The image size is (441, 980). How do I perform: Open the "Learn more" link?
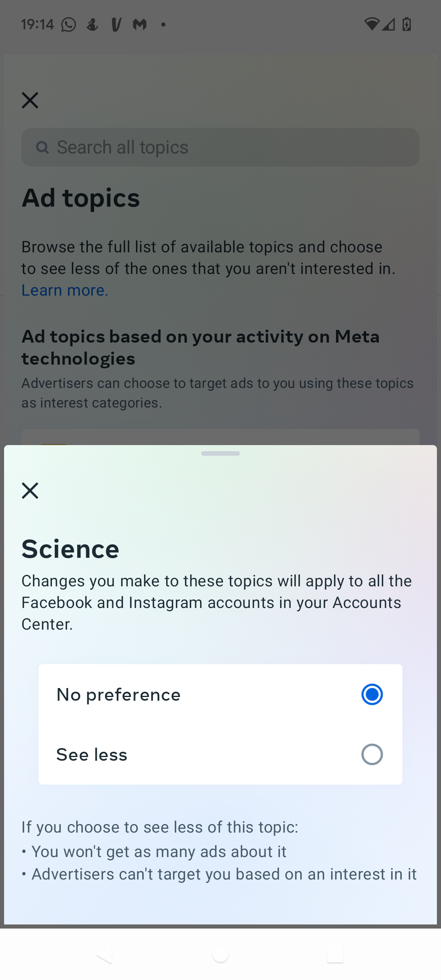click(x=65, y=290)
